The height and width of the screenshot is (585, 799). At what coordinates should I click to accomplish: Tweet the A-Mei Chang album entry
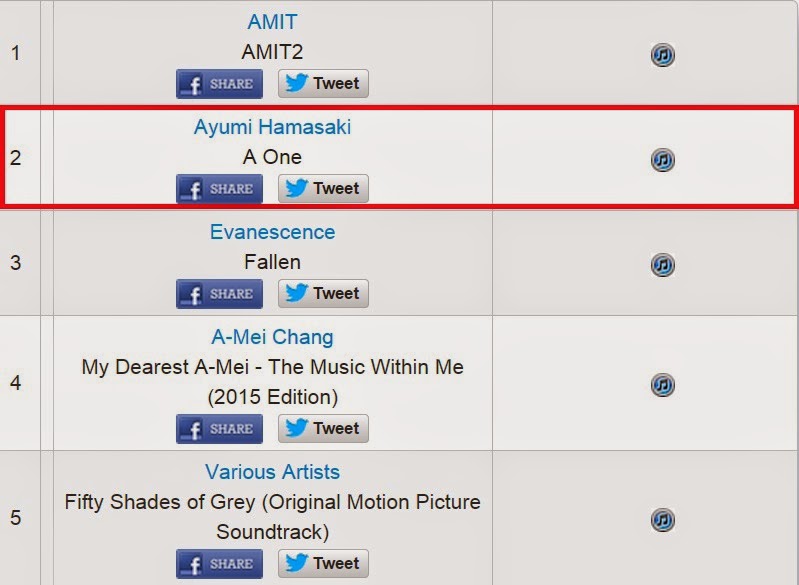click(x=323, y=429)
